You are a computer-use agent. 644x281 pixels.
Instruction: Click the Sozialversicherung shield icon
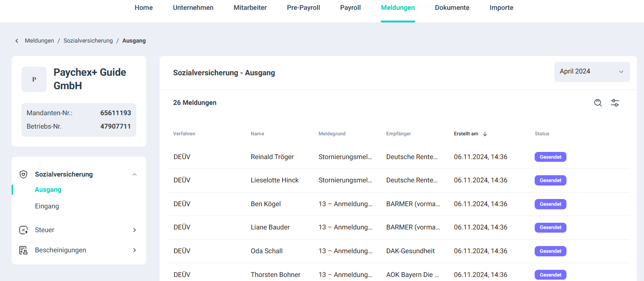pos(24,174)
